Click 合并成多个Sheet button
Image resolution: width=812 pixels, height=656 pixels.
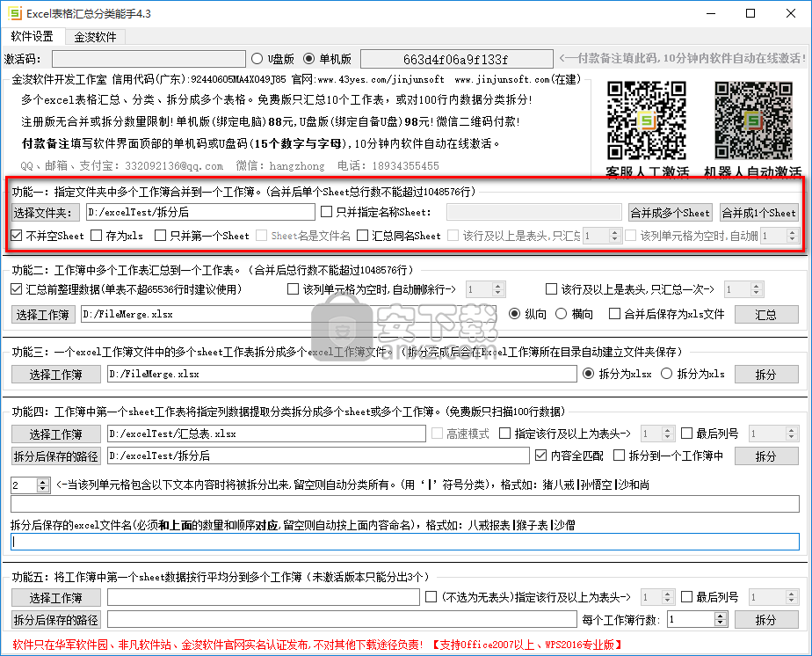671,213
